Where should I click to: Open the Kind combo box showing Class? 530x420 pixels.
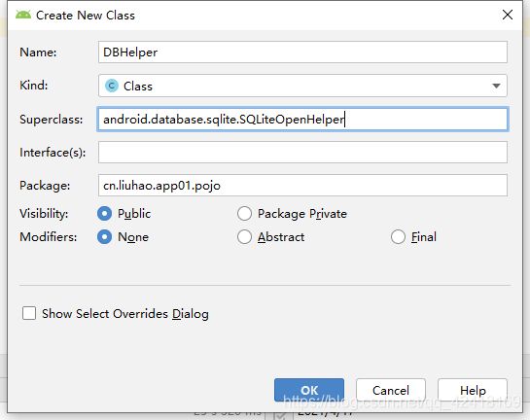[x=302, y=86]
